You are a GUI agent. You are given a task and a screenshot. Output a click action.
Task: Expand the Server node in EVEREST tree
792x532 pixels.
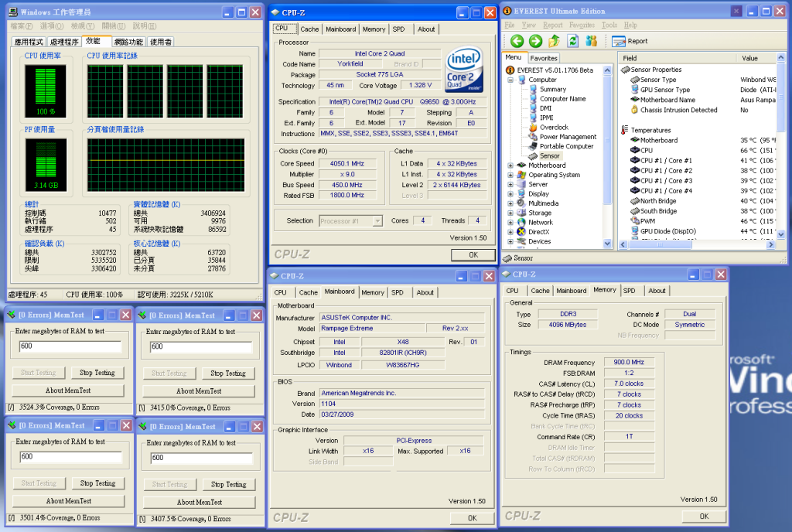point(510,185)
